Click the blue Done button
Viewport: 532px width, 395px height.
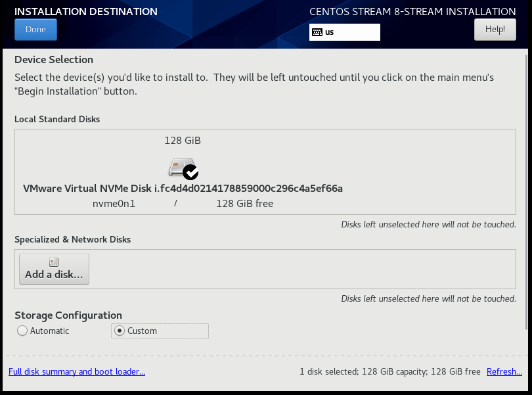tap(35, 30)
